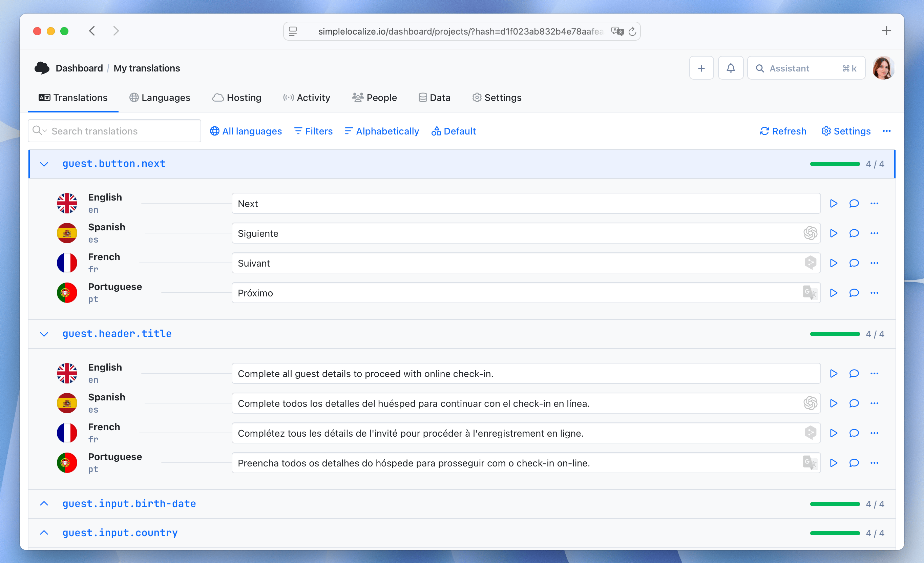Screen dimensions: 924x563
Task: Click the play icon for 'Siguiente' row
Action: (833, 233)
